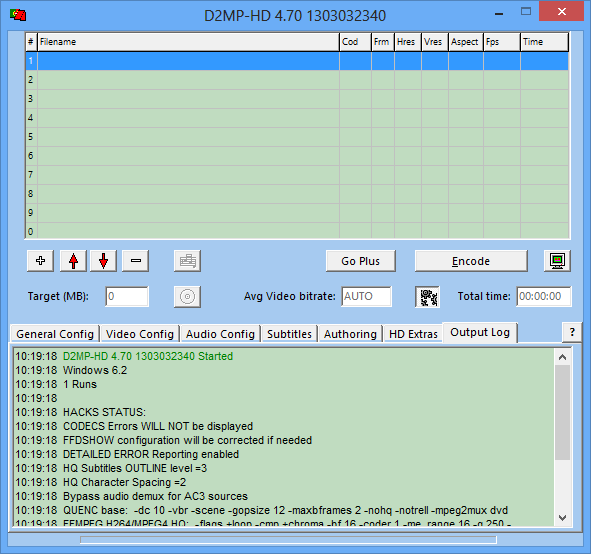Click log scrollbar down arrow
591x554 pixels.
[562, 517]
